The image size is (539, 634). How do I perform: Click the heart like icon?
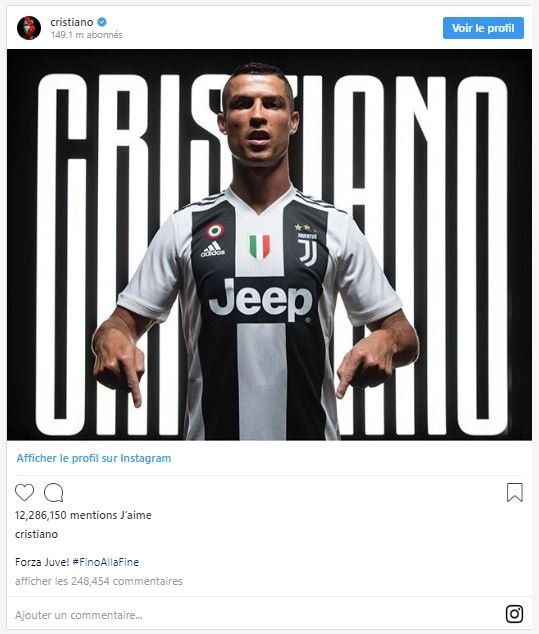(24, 492)
